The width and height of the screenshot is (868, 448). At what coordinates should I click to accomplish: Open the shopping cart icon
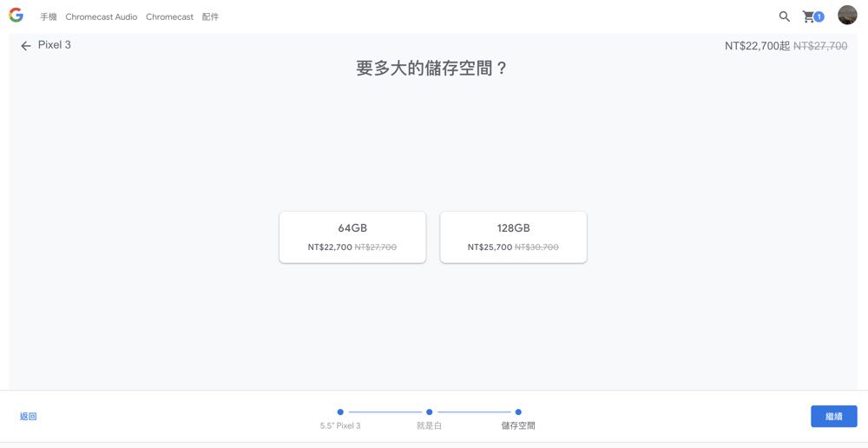coord(812,16)
